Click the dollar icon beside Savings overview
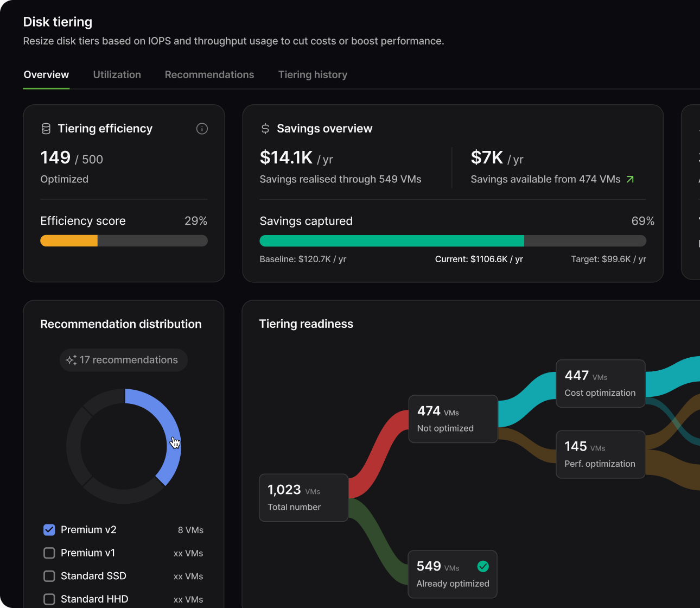Viewport: 700px width, 608px height. tap(265, 129)
